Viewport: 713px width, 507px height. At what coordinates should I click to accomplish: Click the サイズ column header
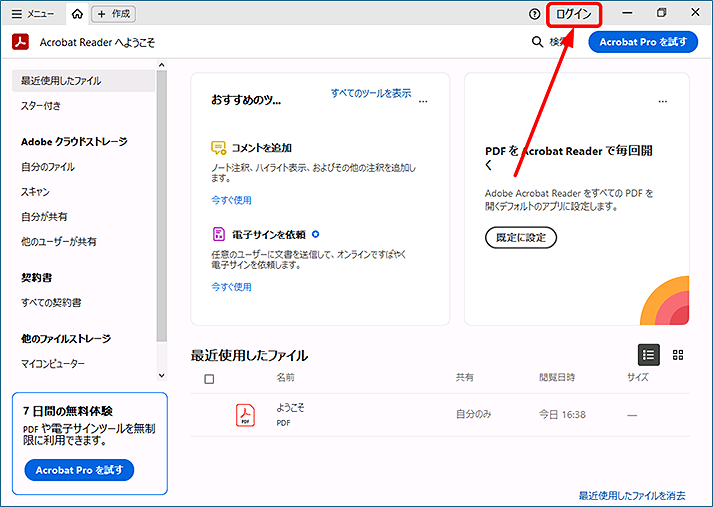pyautogui.click(x=638, y=377)
